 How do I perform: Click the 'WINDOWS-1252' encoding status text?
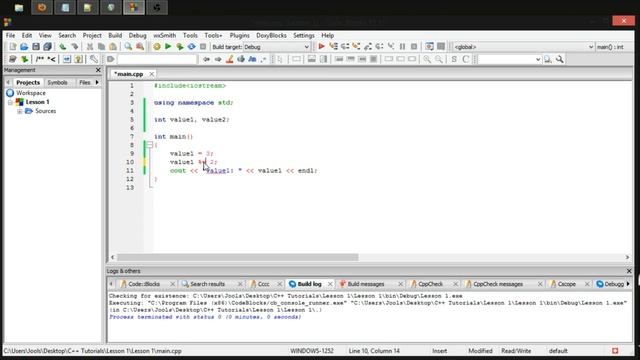[x=312, y=351]
